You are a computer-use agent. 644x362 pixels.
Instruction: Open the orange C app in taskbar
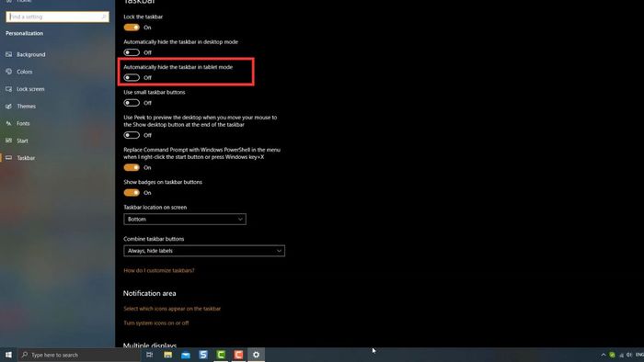(x=238, y=355)
